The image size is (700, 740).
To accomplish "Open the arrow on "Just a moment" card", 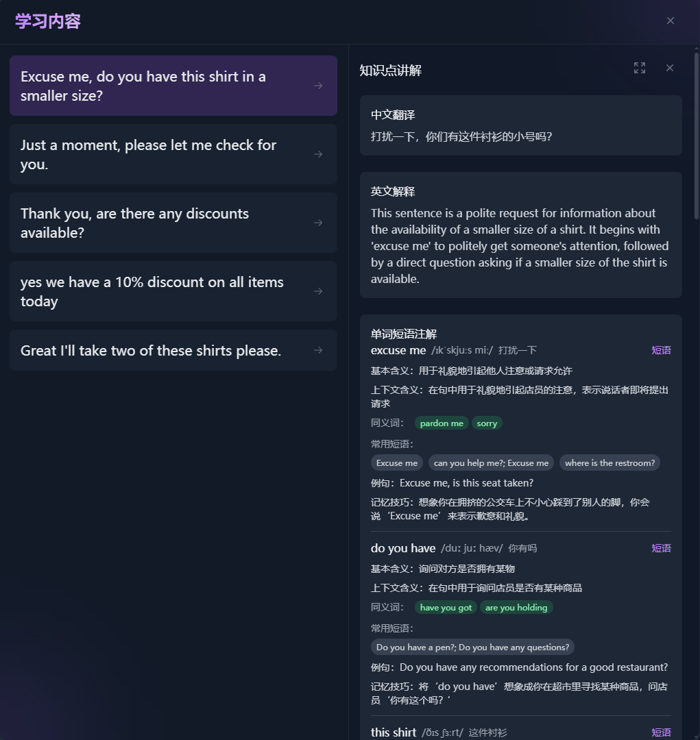I will pos(317,154).
